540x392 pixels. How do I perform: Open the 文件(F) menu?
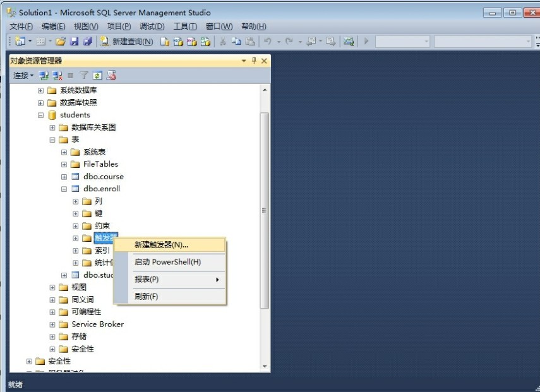point(21,27)
